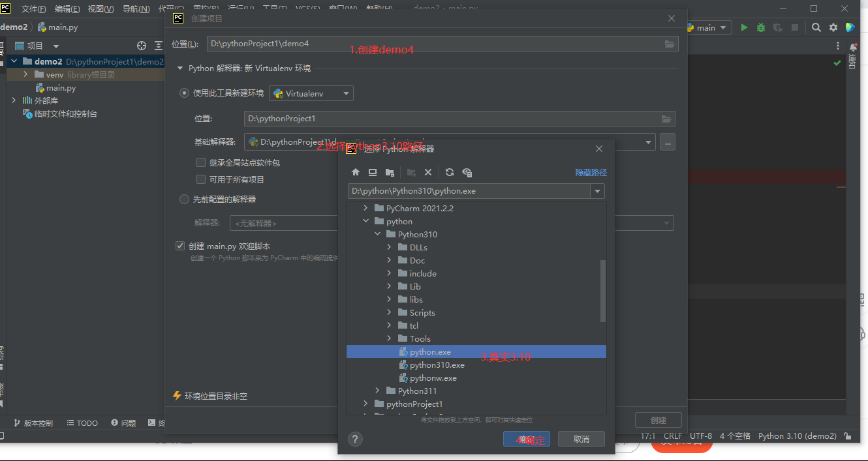Click the colorful JetBrains Space icon
The height and width of the screenshot is (461, 868).
pos(850,27)
